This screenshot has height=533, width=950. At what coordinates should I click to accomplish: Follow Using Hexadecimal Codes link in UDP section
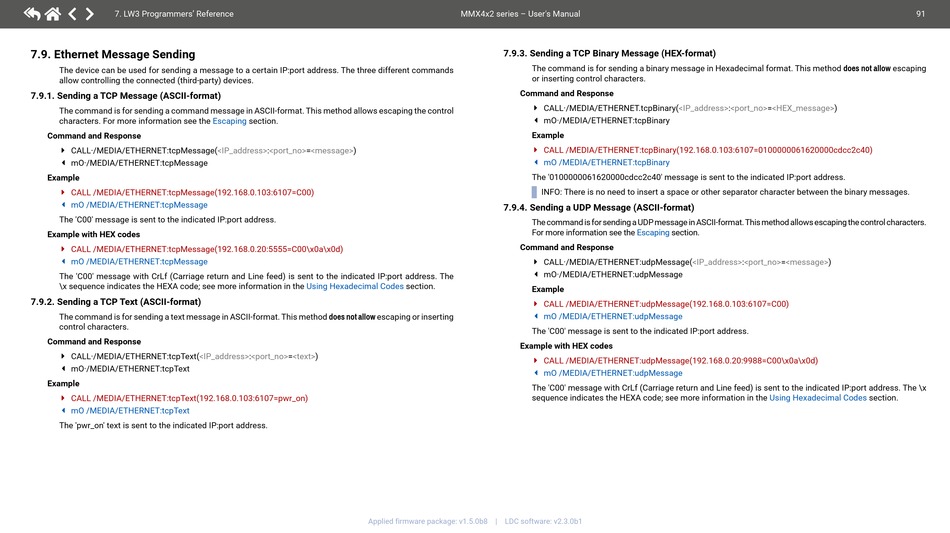coord(817,398)
